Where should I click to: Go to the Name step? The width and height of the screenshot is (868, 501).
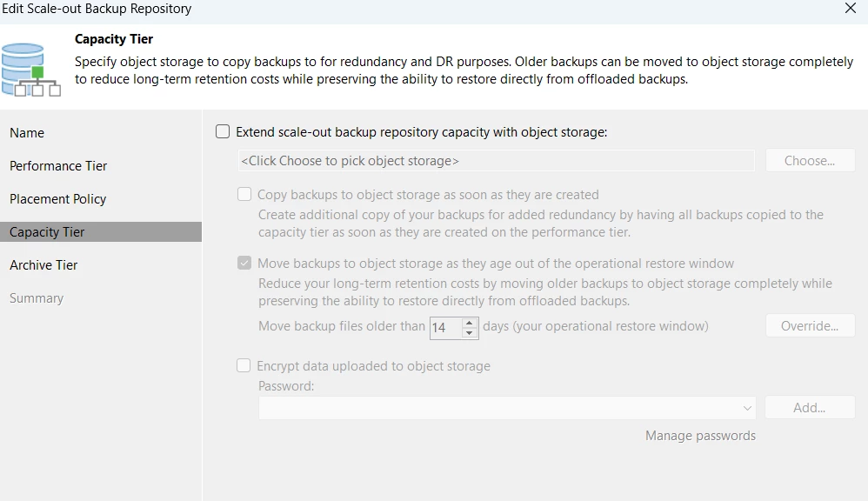pyautogui.click(x=27, y=133)
